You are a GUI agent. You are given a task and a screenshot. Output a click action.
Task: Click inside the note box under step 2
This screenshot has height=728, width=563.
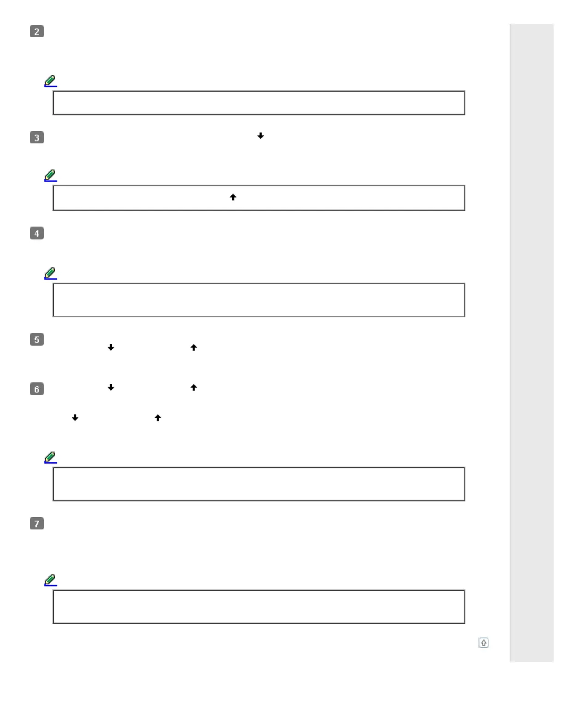pos(259,103)
